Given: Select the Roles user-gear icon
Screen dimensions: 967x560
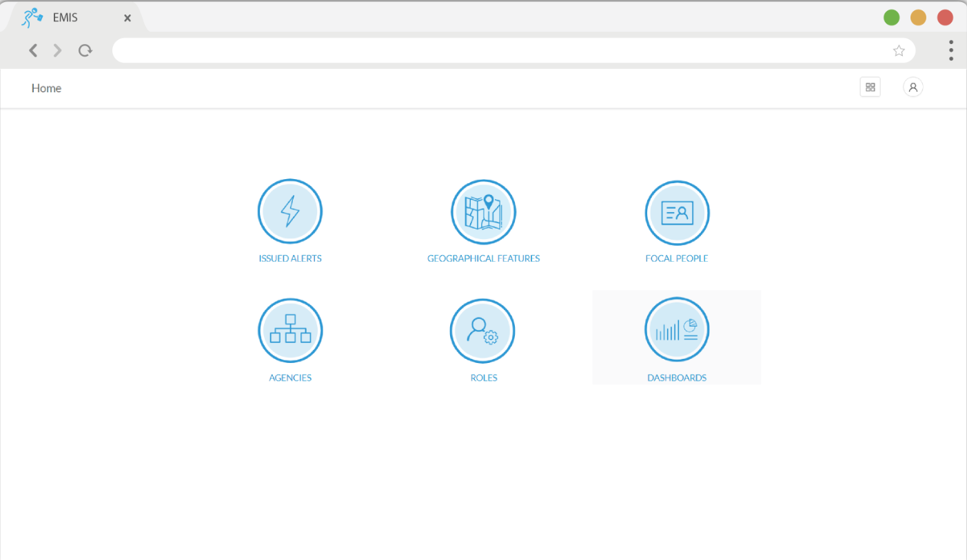Looking at the screenshot, I should [482, 331].
